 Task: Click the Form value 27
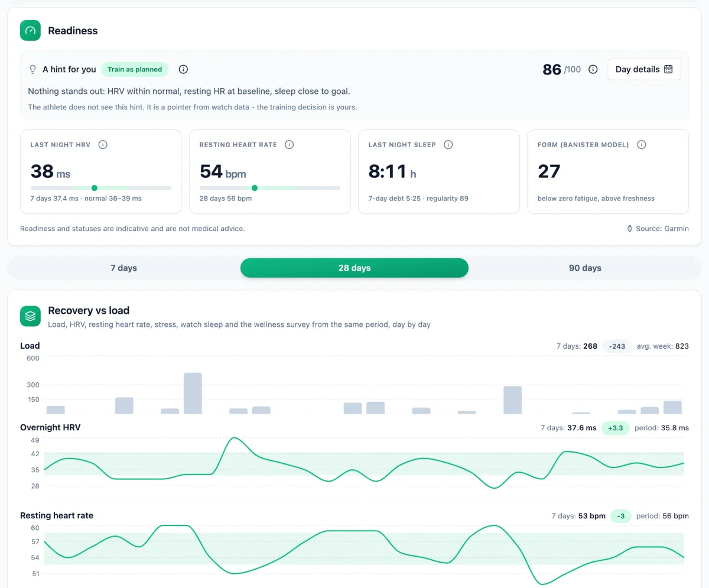tap(549, 171)
